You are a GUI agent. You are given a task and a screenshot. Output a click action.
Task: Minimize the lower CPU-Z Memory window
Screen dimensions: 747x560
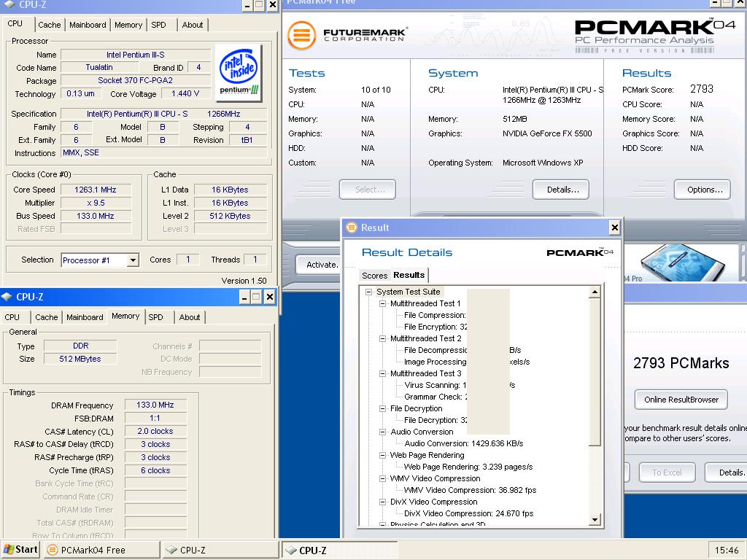tap(244, 297)
